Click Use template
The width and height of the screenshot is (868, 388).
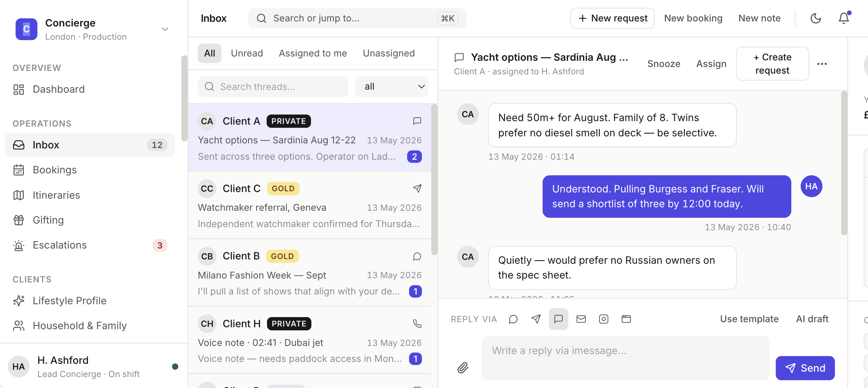click(749, 319)
